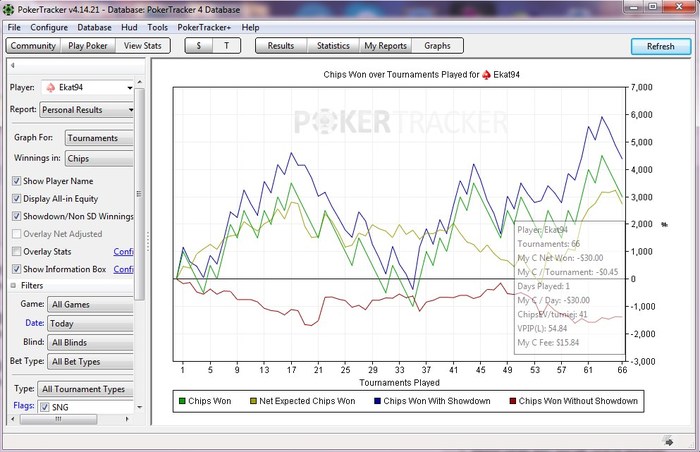Open the Report dropdown Personal Results
The image size is (700, 452).
[x=87, y=110]
